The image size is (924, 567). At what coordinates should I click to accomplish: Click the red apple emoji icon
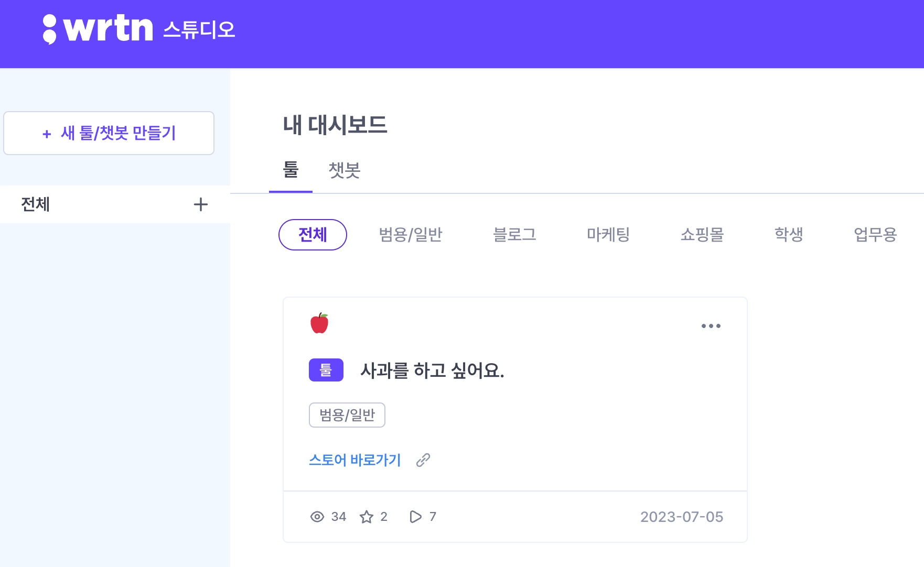(319, 323)
